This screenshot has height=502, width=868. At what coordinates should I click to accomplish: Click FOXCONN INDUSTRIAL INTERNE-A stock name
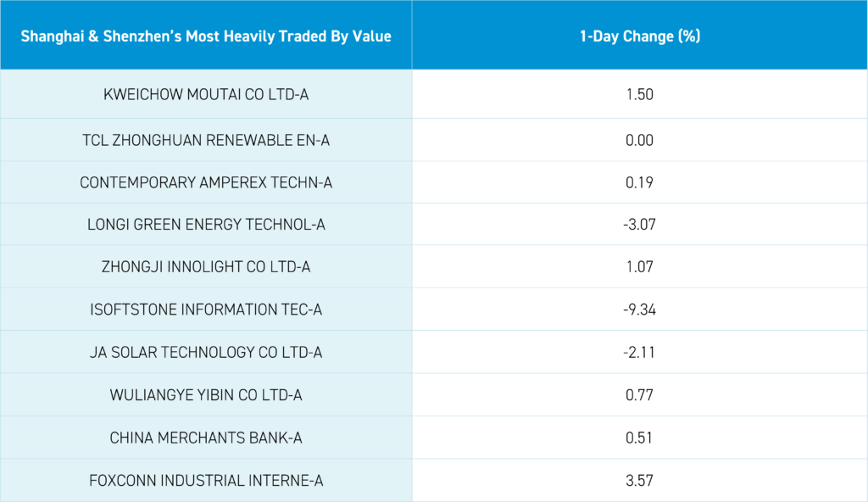pos(206,481)
